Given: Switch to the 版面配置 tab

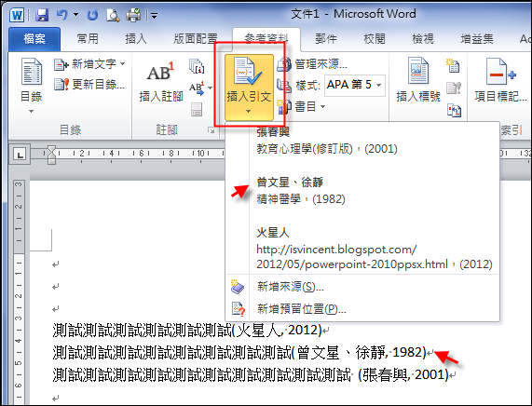Looking at the screenshot, I should coord(195,39).
